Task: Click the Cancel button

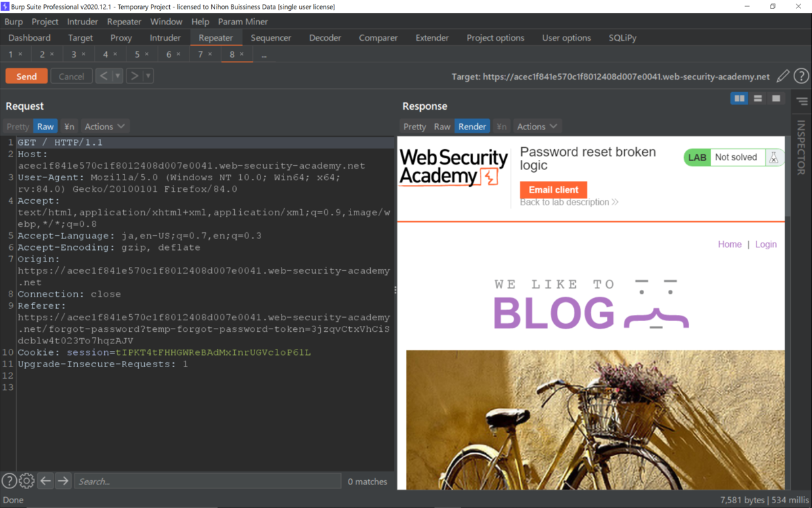Action: point(72,76)
